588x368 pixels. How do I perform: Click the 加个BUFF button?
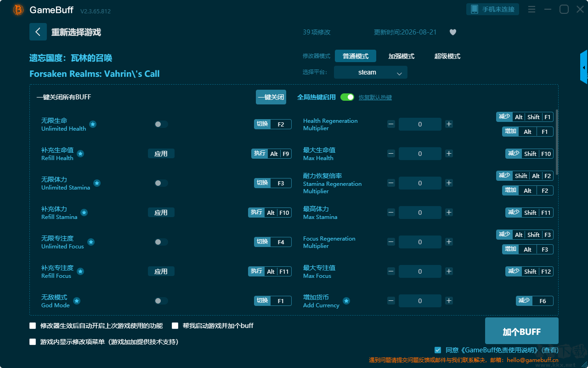(x=522, y=331)
